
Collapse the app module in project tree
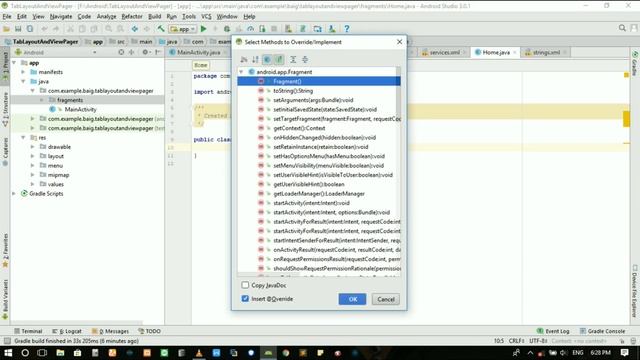14,63
